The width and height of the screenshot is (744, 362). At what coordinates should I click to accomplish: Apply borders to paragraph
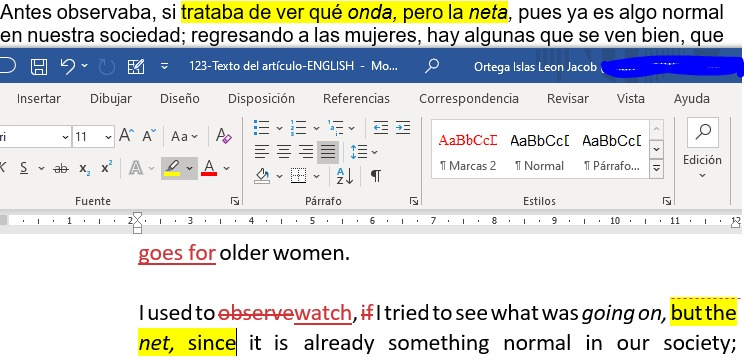click(x=298, y=176)
